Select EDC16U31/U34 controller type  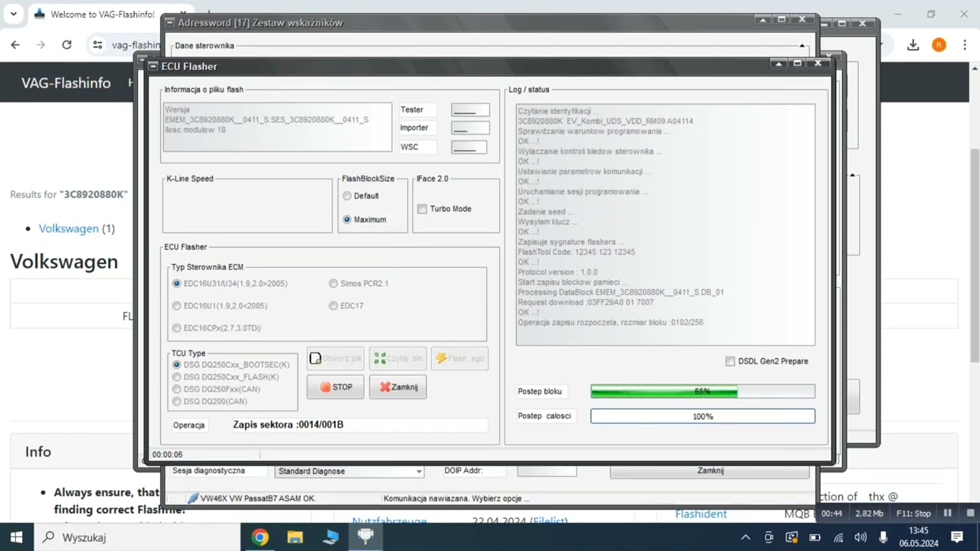click(177, 283)
